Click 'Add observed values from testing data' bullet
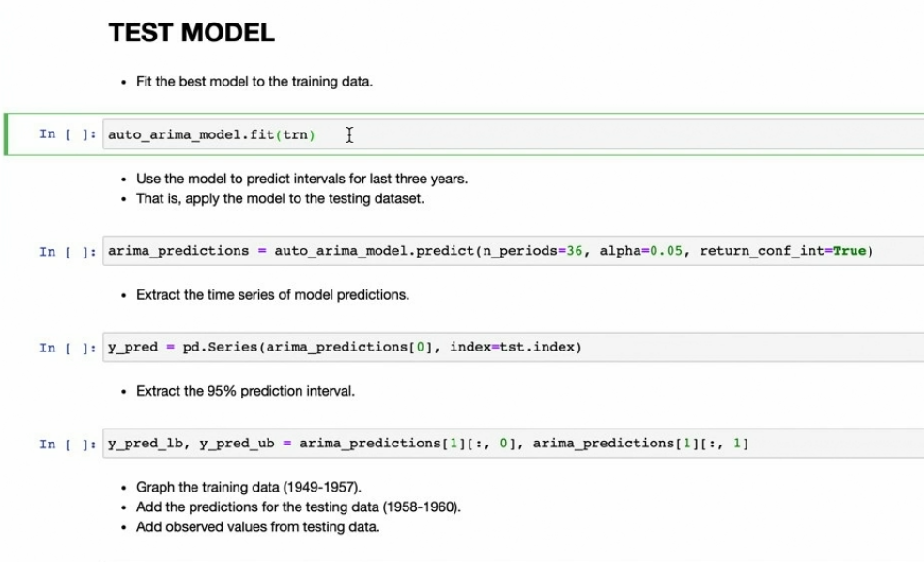 click(257, 526)
